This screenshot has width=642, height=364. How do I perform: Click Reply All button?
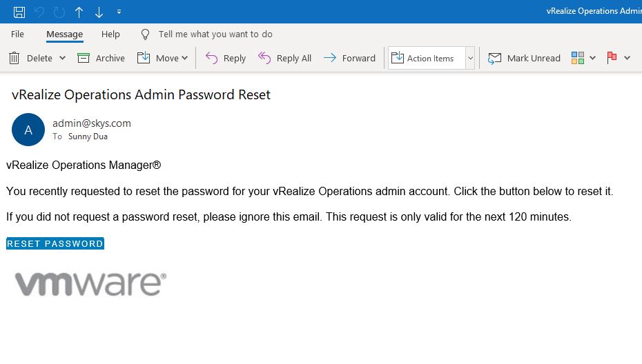click(x=284, y=58)
